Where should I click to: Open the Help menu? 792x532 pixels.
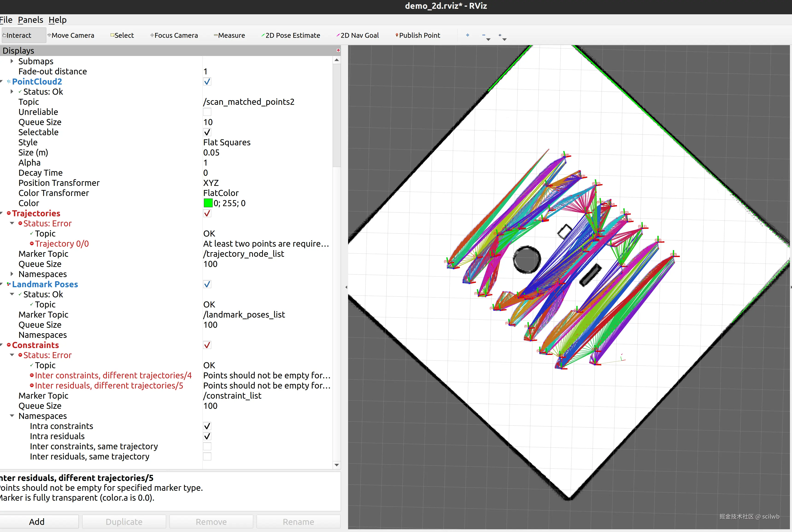[x=57, y=20]
